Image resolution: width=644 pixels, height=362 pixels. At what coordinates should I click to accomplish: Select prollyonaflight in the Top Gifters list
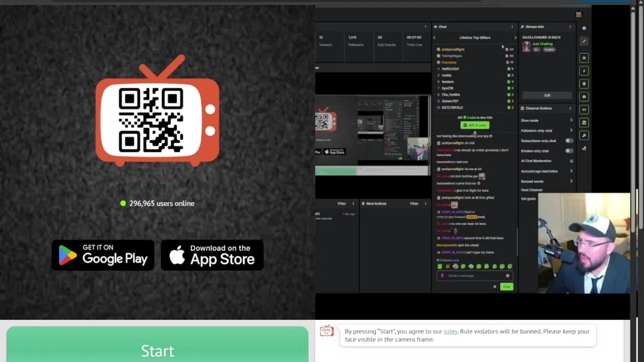[453, 49]
